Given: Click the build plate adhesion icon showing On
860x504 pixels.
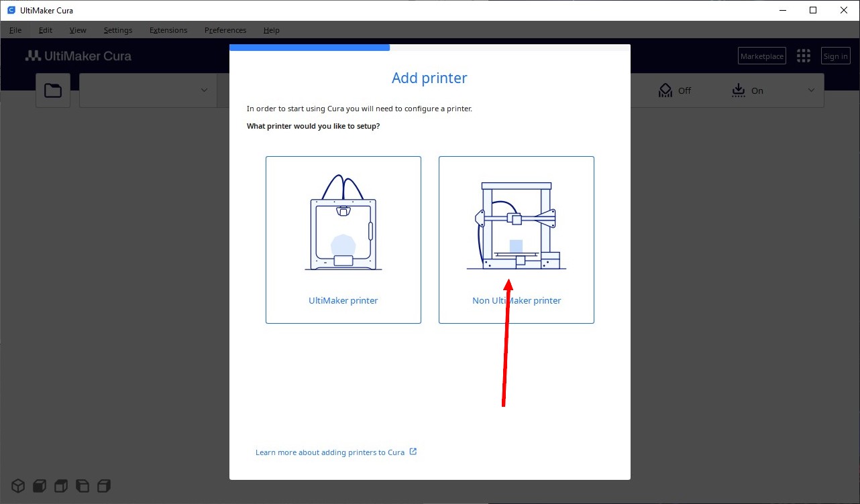Looking at the screenshot, I should pos(739,90).
